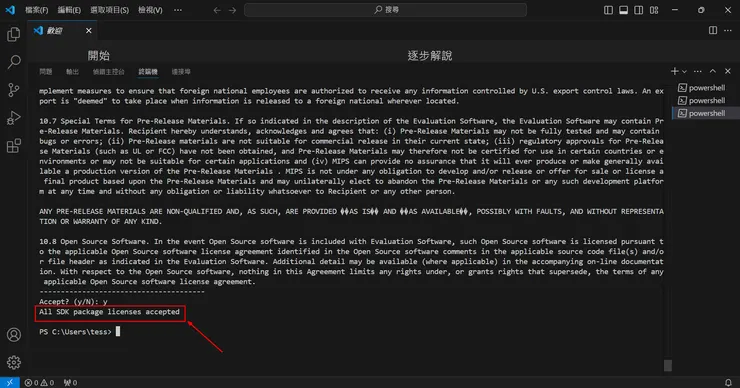This screenshot has height=388, width=740.
Task: Open the 選取項目(S) menu
Action: [109, 10]
